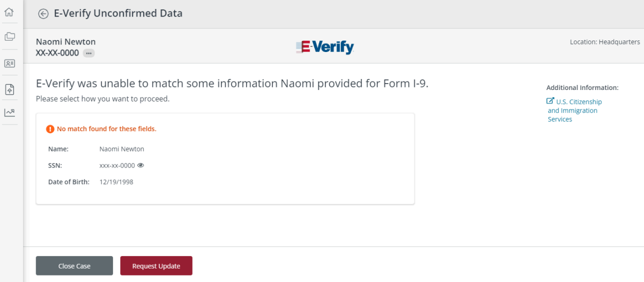This screenshot has width=644, height=282.
Task: Reveal the SSN with the eye icon
Action: pyautogui.click(x=141, y=165)
